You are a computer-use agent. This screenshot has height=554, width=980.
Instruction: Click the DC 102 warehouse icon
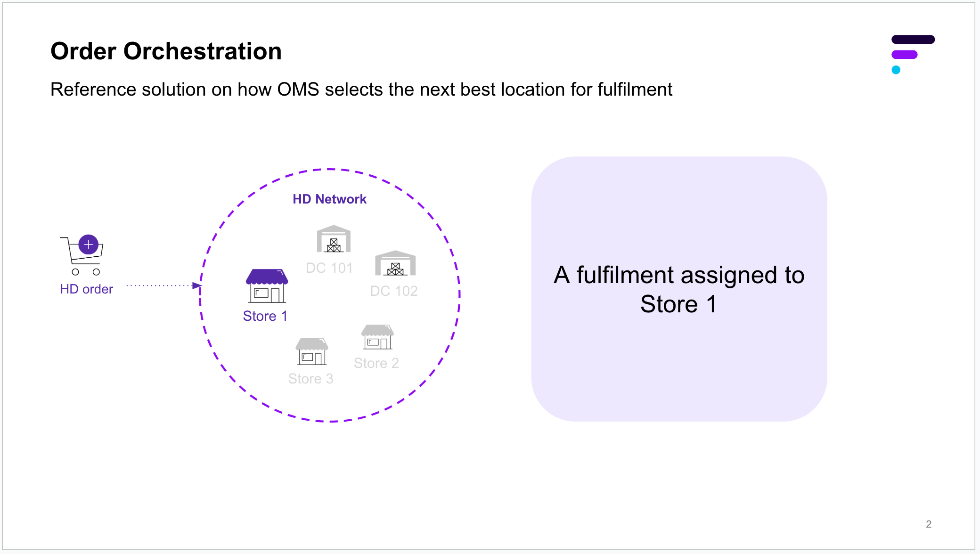tap(395, 263)
